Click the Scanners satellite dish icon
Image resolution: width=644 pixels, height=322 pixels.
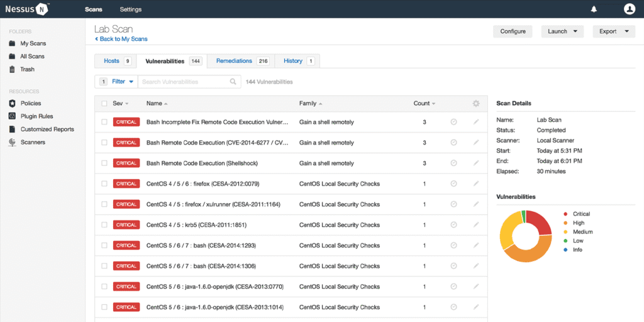[13, 142]
